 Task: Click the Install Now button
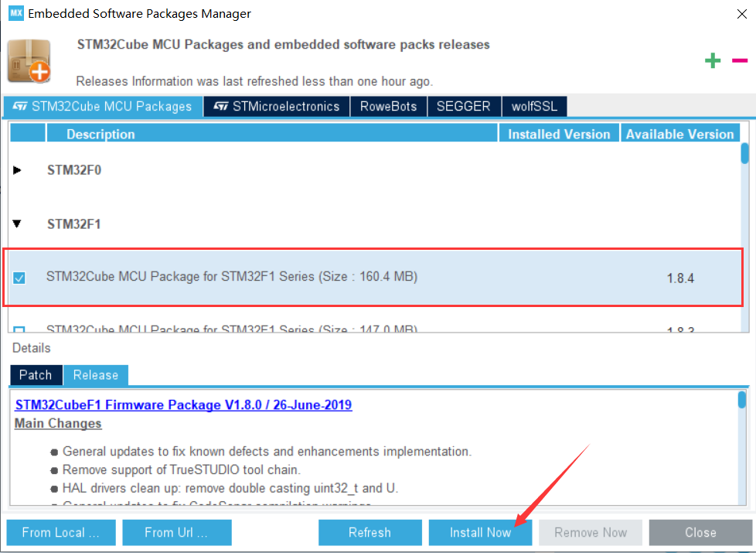point(480,532)
